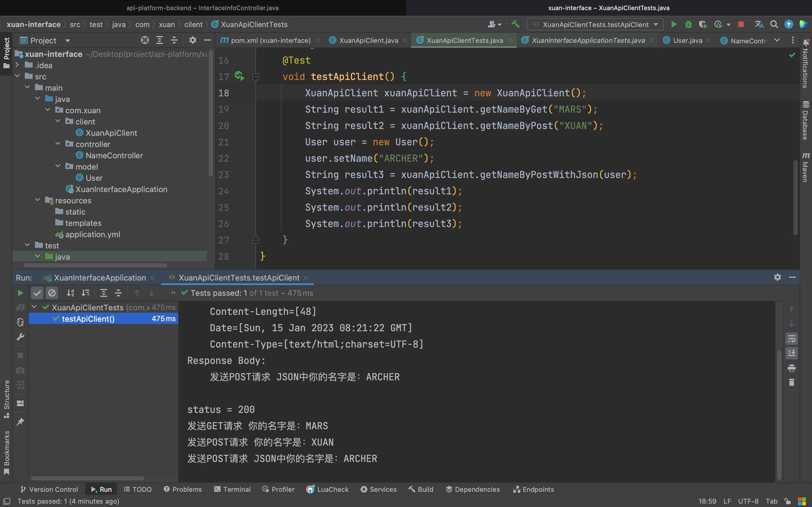Click the Build project hammer icon

pyautogui.click(x=515, y=24)
